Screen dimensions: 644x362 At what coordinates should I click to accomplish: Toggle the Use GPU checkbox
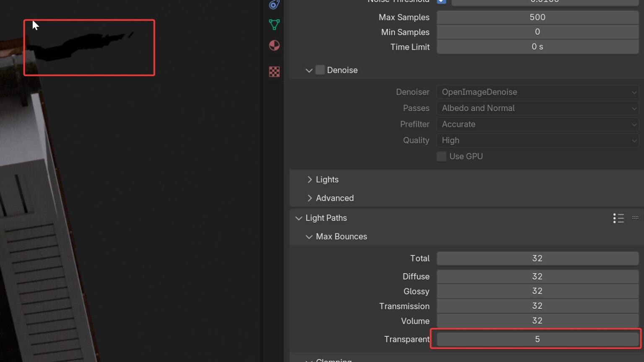[441, 156]
